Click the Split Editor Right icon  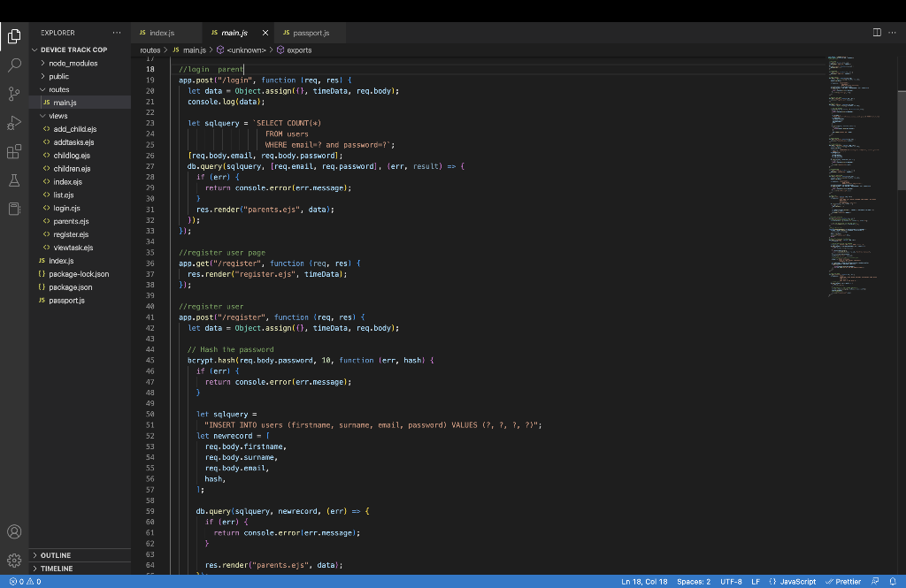pos(877,33)
